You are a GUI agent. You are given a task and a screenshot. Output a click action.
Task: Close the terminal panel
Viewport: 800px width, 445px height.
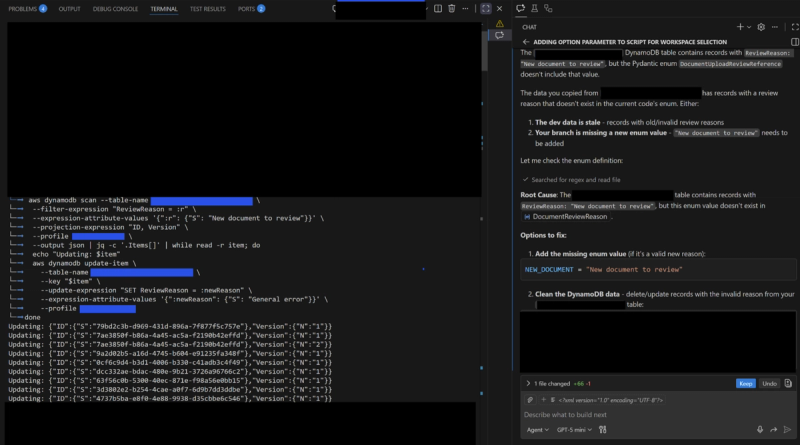[499, 9]
